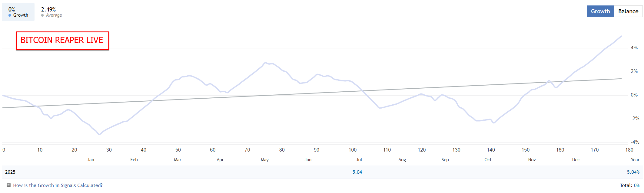Viewport: 644px width, 193px height.
Task: Open 'How is the Growth in Signals Calculated?' link
Action: [x=58, y=185]
